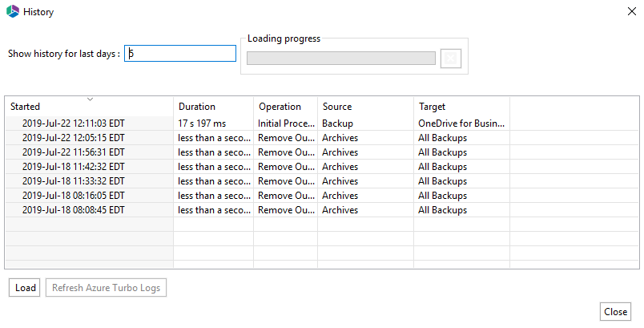This screenshot has width=644, height=328.
Task: Close the History dialog with Close button
Action: pos(615,312)
